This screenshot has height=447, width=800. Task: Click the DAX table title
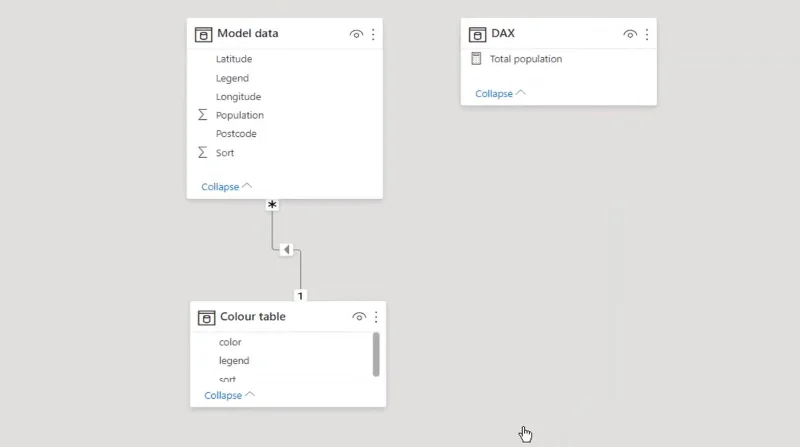(503, 33)
